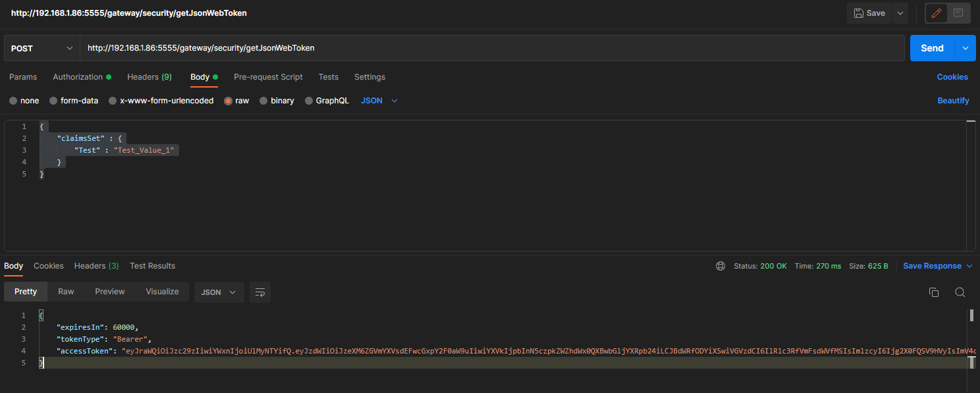The width and height of the screenshot is (980, 393).
Task: Select the binary radio option
Action: (x=263, y=101)
